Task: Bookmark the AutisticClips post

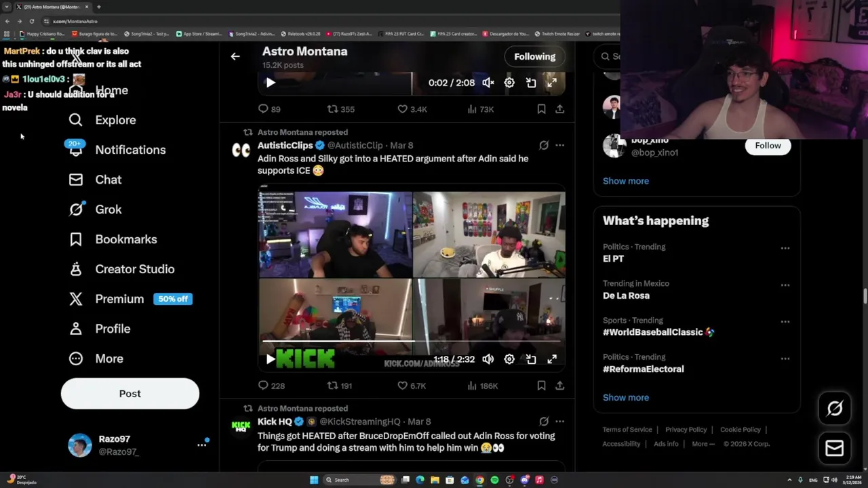Action: tap(541, 385)
